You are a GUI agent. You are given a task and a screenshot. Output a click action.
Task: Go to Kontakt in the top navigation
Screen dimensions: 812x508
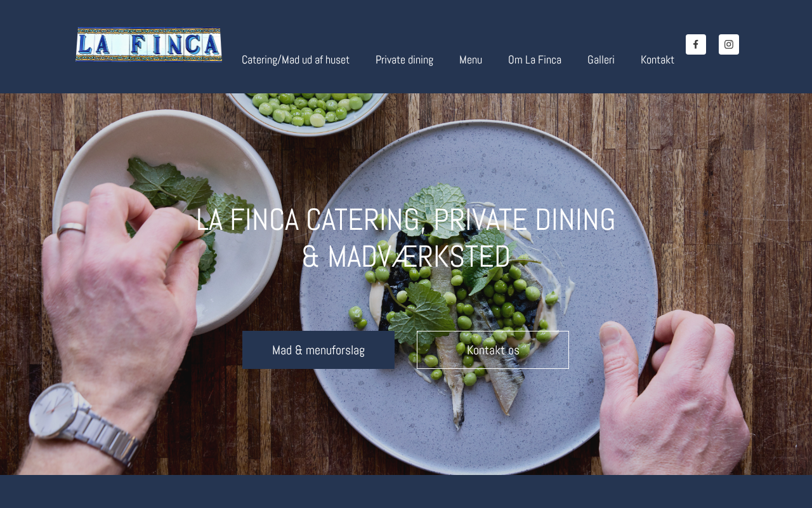657,60
